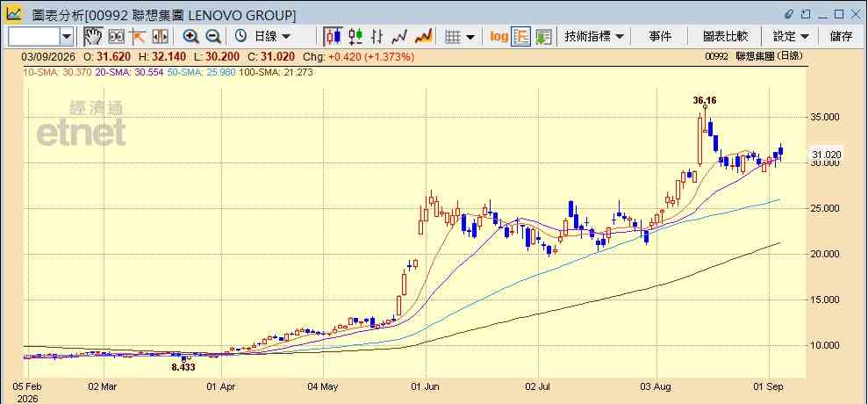Viewport: 868px width, 404px height.
Task: Toggle the F price label display button
Action: tap(521, 37)
